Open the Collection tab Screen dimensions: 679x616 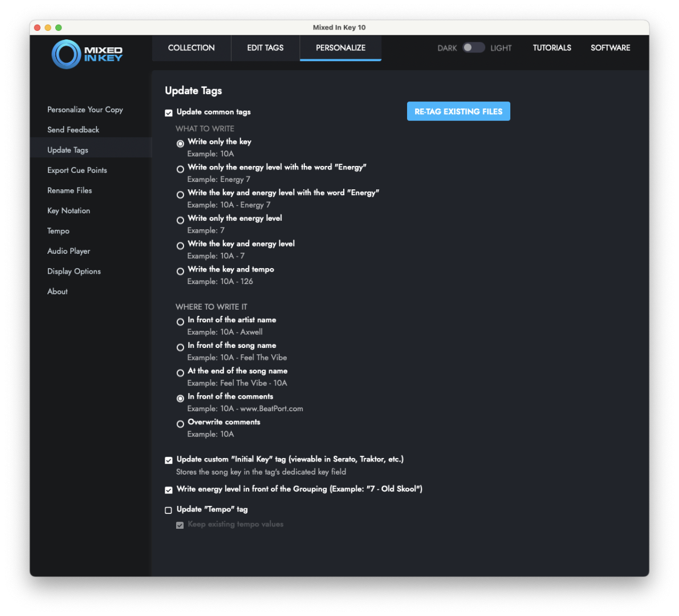[192, 48]
